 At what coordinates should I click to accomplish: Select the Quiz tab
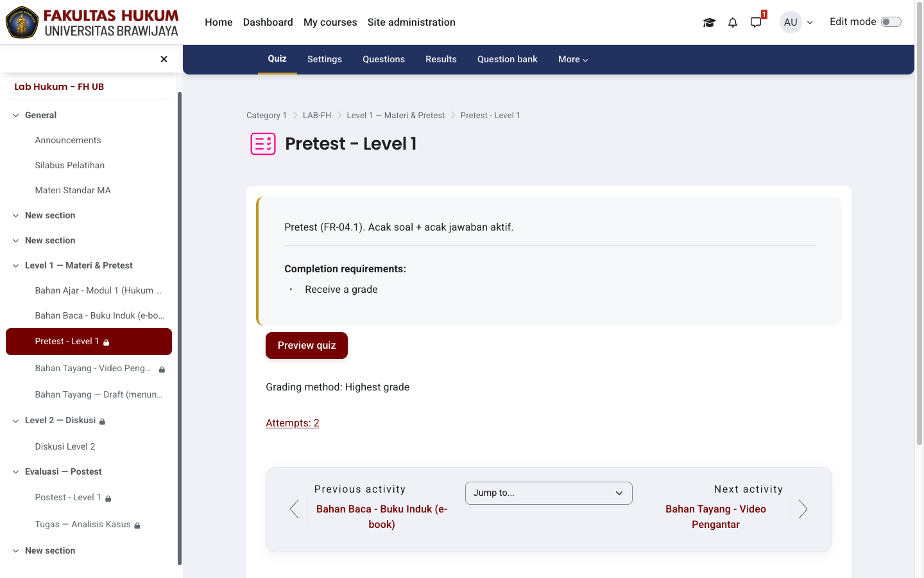pyautogui.click(x=277, y=59)
